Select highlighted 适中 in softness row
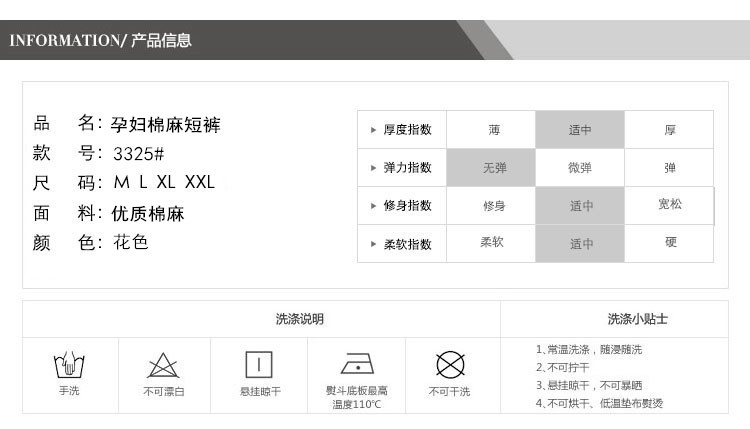Image resolution: width=750 pixels, height=429 pixels. (580, 244)
